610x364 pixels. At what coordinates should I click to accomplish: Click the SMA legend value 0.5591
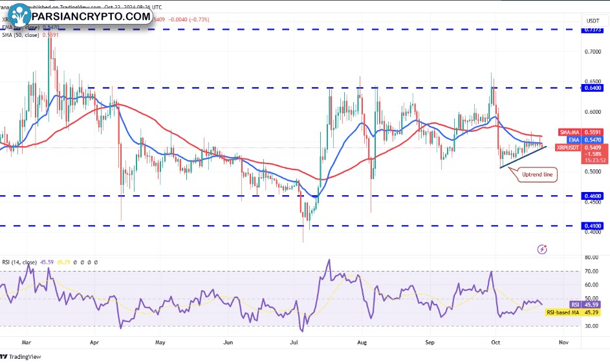[50, 35]
